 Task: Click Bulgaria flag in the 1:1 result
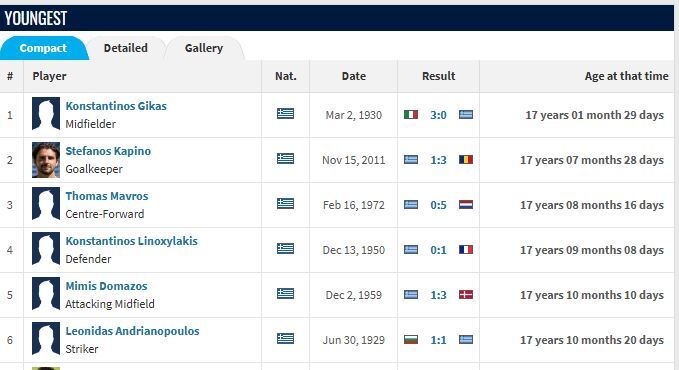pos(411,340)
